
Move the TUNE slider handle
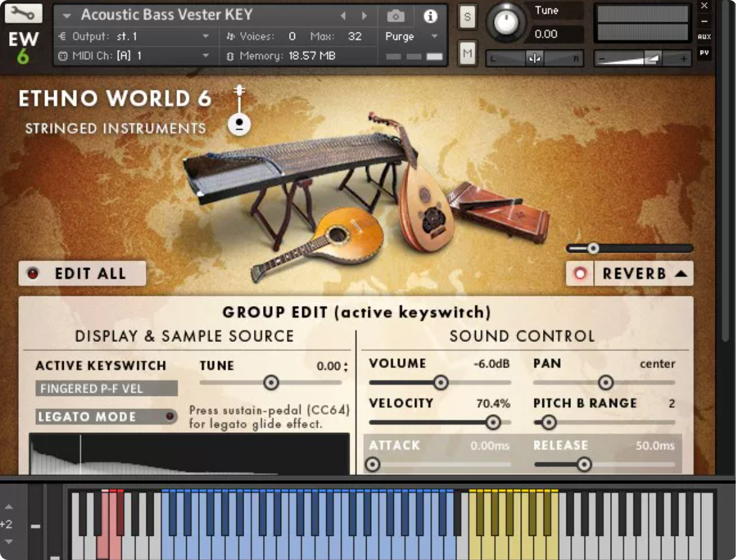point(271,382)
